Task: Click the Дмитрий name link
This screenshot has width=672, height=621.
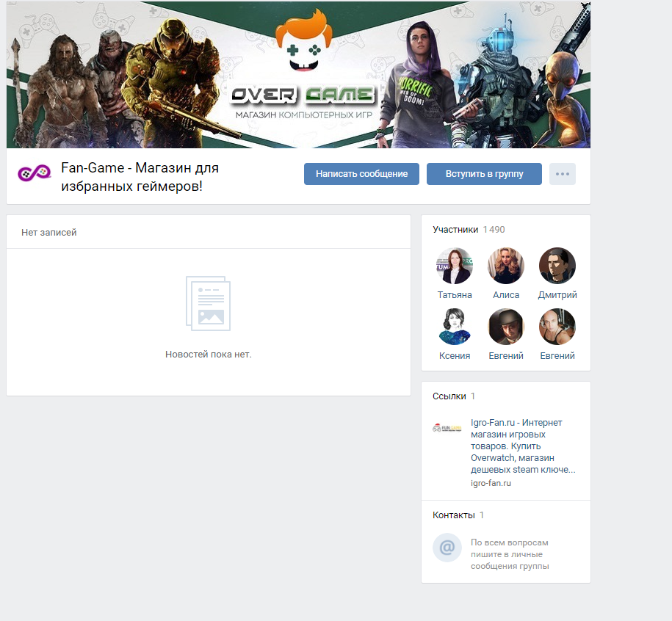Action: [x=557, y=294]
